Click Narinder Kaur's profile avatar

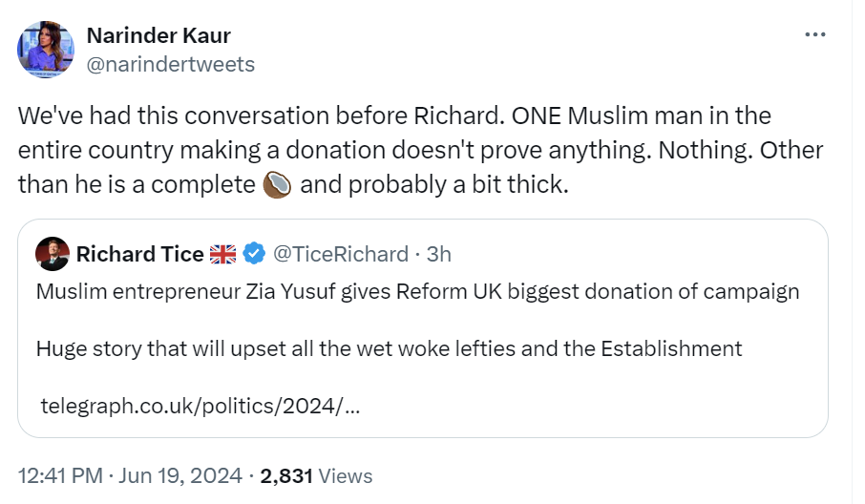(47, 50)
